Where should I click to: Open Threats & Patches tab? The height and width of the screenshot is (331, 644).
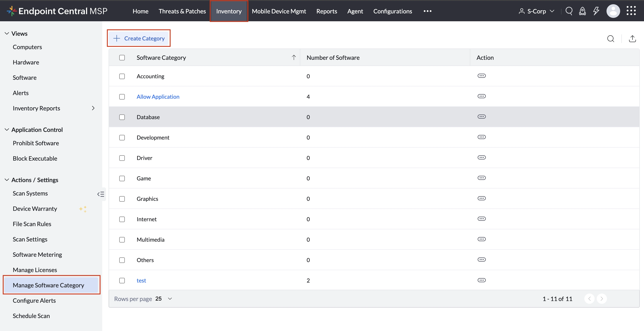(x=182, y=11)
